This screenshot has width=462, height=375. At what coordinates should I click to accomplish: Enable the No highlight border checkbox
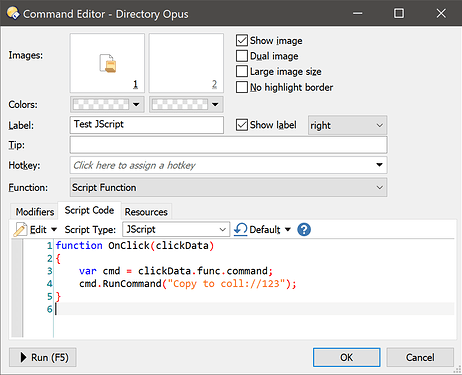(242, 87)
